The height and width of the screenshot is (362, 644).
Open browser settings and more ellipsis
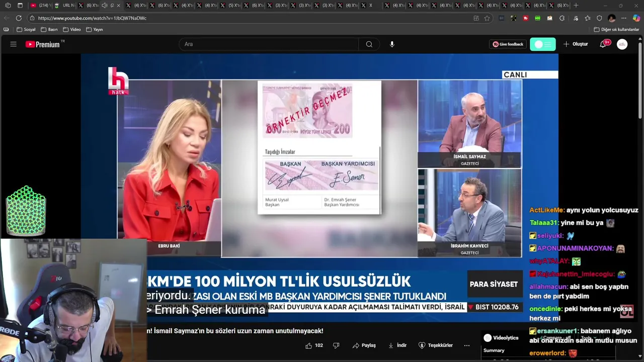pyautogui.click(x=624, y=18)
